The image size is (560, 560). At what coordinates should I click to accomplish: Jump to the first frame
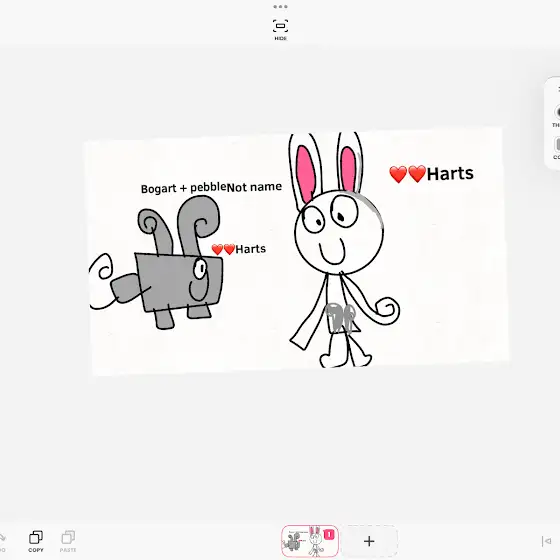(546, 541)
